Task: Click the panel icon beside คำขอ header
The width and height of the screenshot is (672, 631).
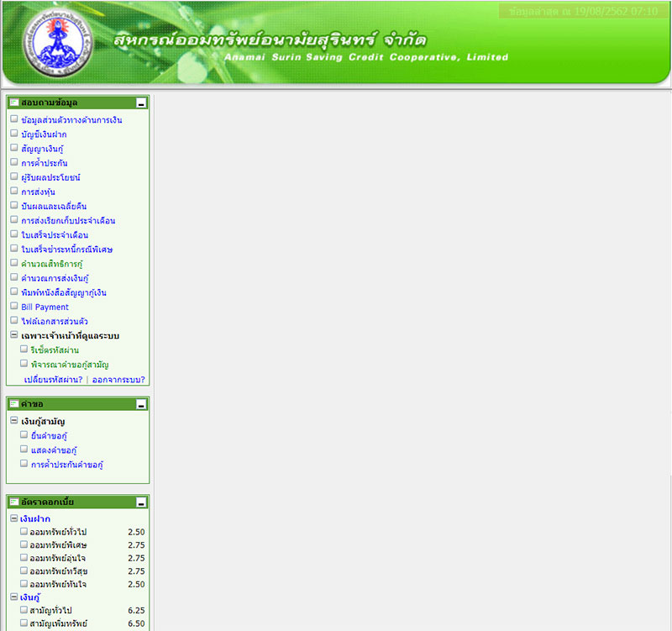Action: click(x=14, y=404)
